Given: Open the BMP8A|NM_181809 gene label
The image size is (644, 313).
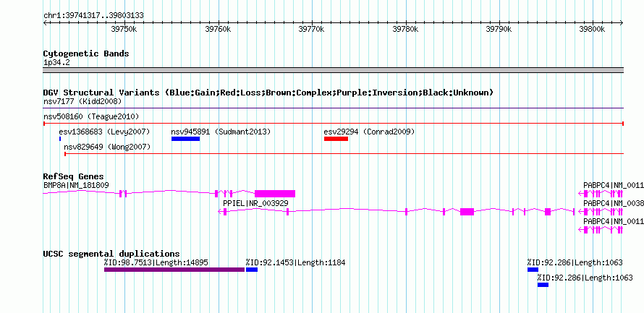Looking at the screenshot, I should click(x=76, y=185).
